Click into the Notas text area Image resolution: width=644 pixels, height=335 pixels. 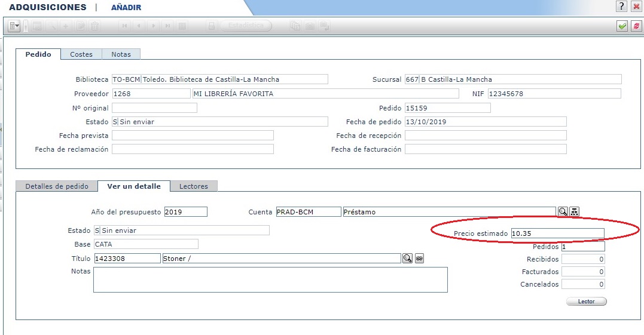click(x=270, y=279)
